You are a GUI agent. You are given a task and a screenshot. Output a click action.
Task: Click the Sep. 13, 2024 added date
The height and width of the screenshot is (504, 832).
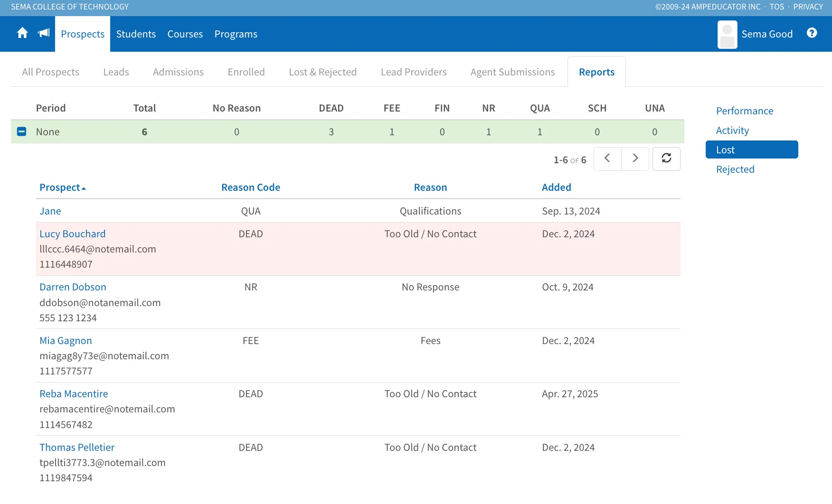coord(571,211)
